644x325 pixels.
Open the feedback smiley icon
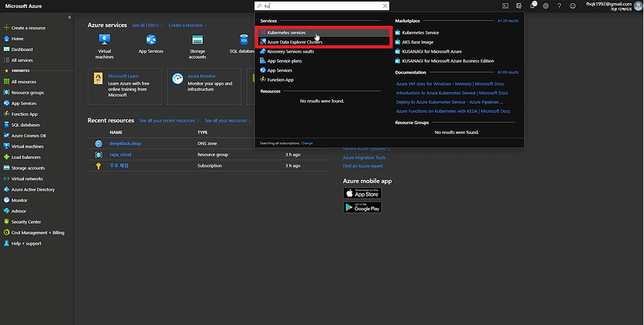point(572,6)
